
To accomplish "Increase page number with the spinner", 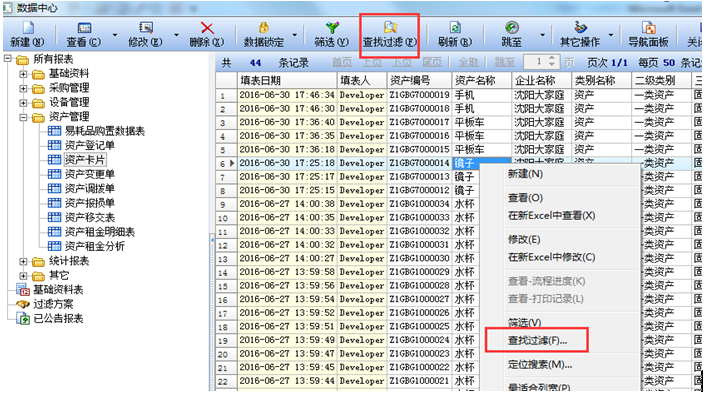I will [x=553, y=59].
